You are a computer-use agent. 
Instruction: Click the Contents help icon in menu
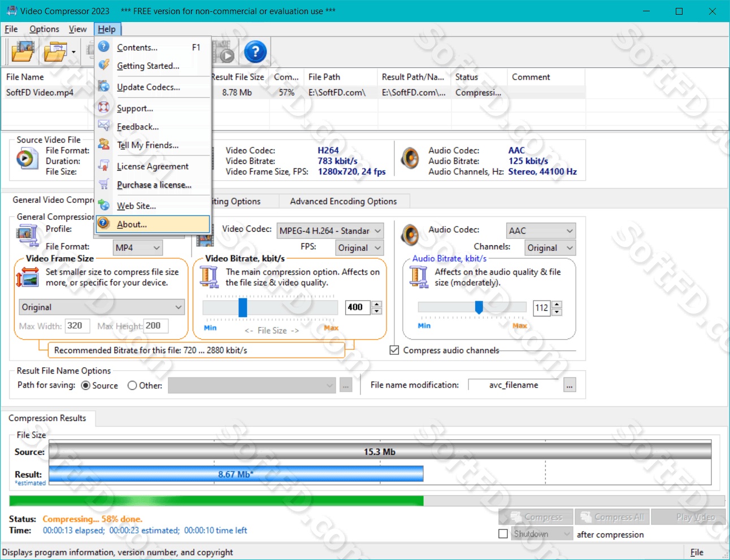click(104, 47)
